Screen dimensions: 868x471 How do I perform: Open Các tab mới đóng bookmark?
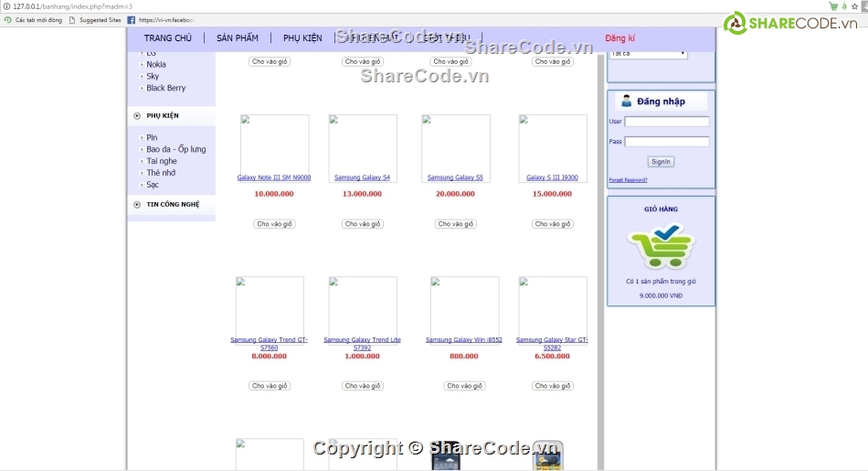pyautogui.click(x=33, y=20)
